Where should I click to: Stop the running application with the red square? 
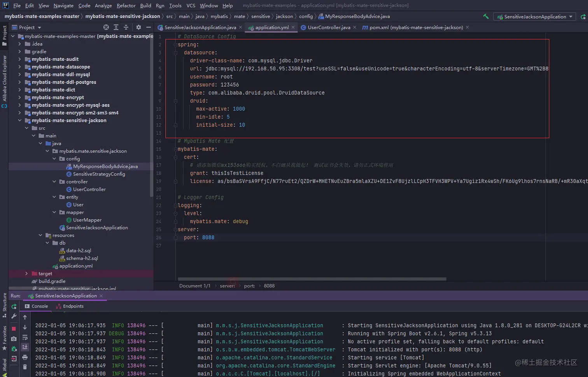pyautogui.click(x=14, y=328)
